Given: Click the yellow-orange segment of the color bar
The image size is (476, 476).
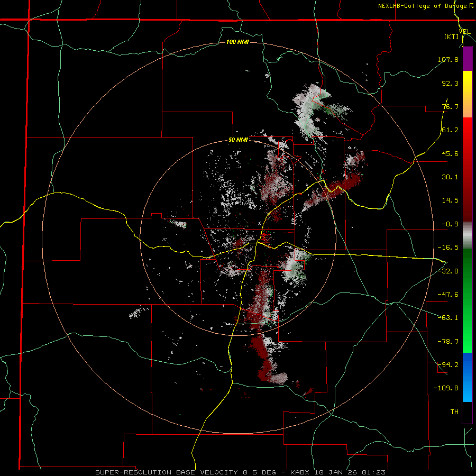Looking at the screenshot, I should tap(467, 94).
